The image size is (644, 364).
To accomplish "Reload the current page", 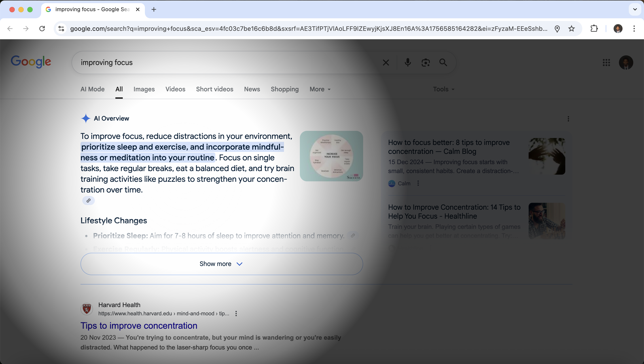I will coord(42,29).
